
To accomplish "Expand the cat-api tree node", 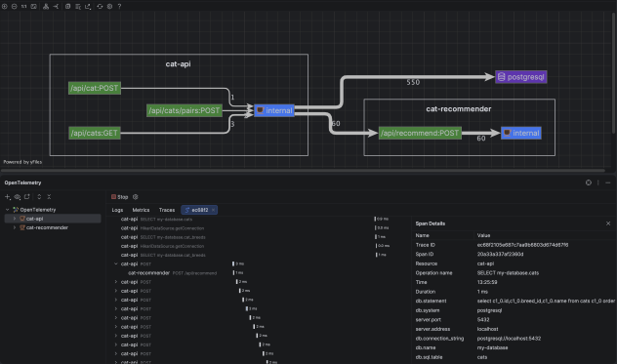I will click(x=15, y=219).
